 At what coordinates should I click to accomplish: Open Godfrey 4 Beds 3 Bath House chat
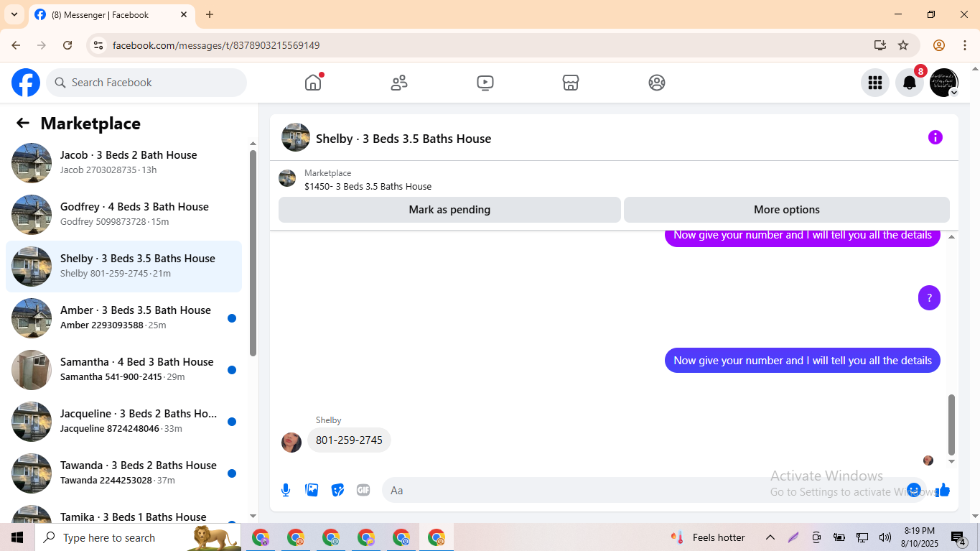(123, 215)
